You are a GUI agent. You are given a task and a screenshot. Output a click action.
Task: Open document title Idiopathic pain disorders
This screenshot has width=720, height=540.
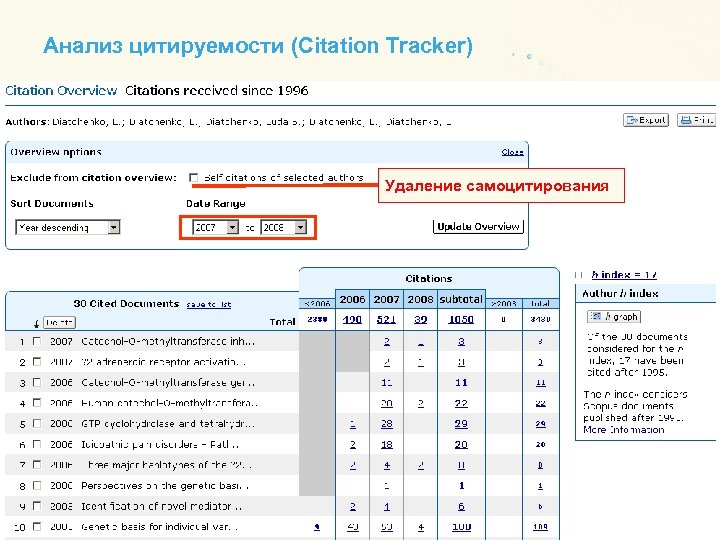click(160, 444)
